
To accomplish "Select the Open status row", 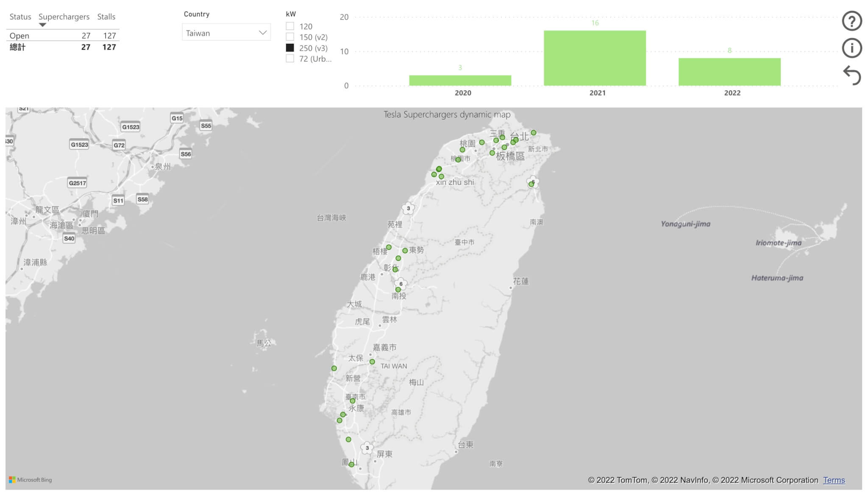I will 63,36.
